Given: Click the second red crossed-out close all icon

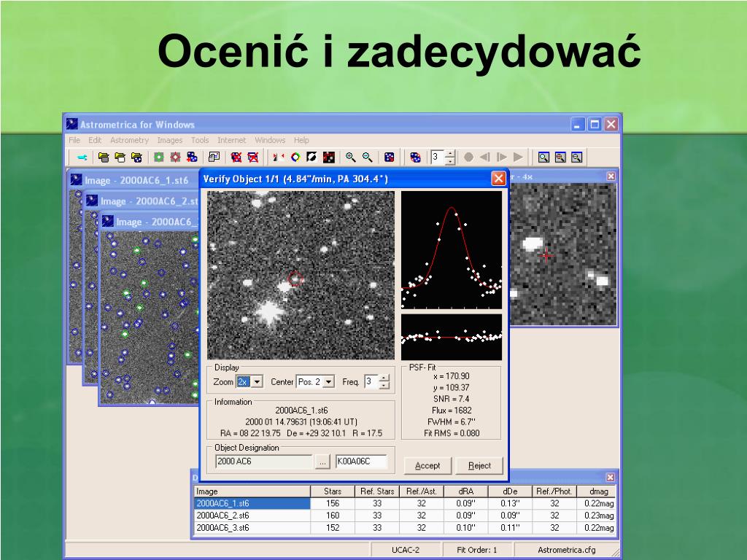Looking at the screenshot, I should coord(253,157).
